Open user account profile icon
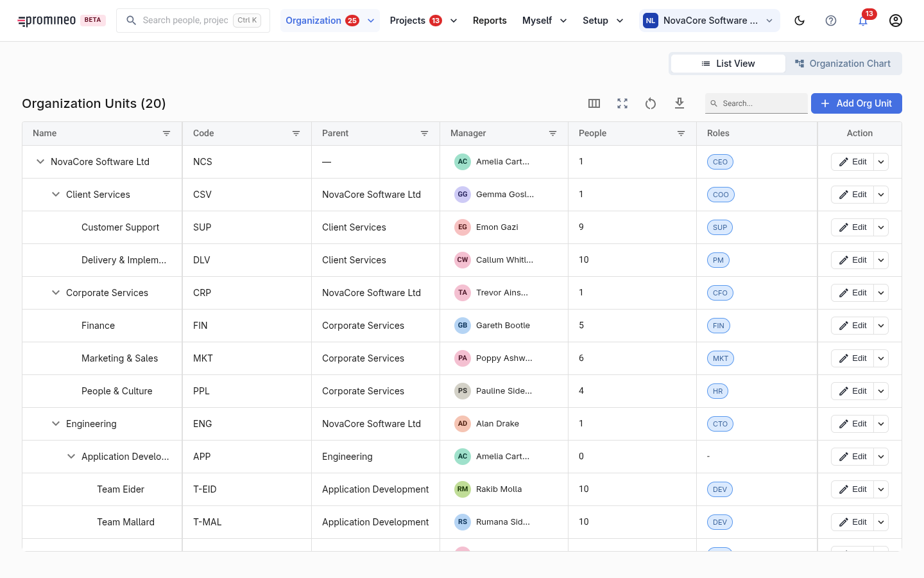The image size is (924, 578). pos(896,21)
